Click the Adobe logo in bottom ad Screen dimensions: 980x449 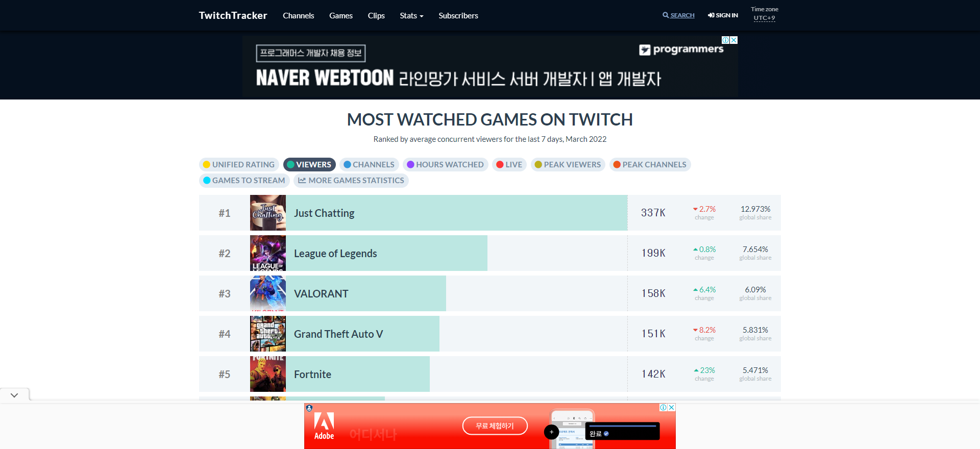324,426
